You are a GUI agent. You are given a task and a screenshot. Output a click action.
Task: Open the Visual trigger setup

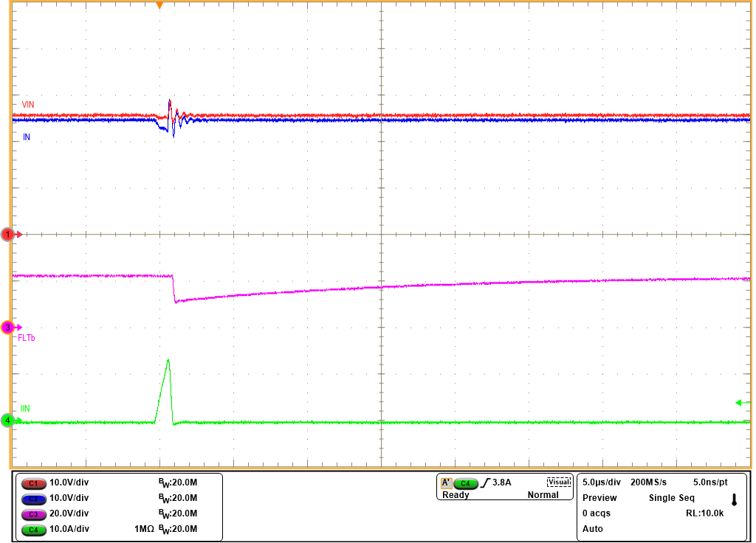pyautogui.click(x=557, y=480)
